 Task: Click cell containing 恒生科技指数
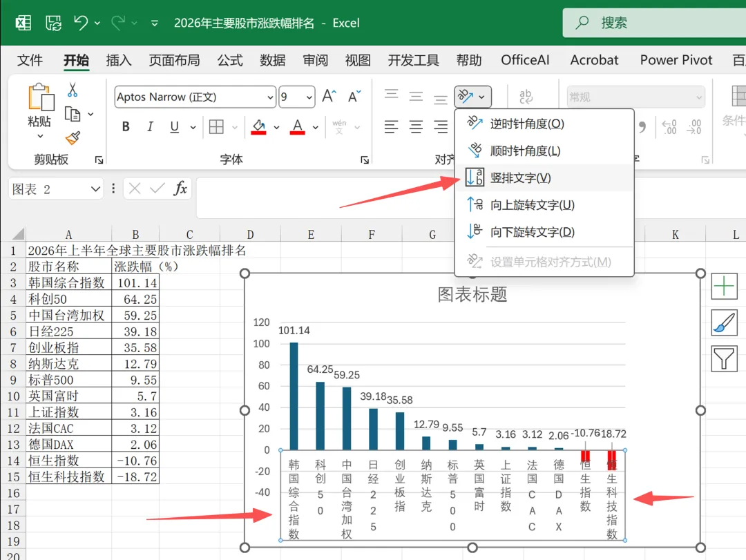click(x=69, y=476)
